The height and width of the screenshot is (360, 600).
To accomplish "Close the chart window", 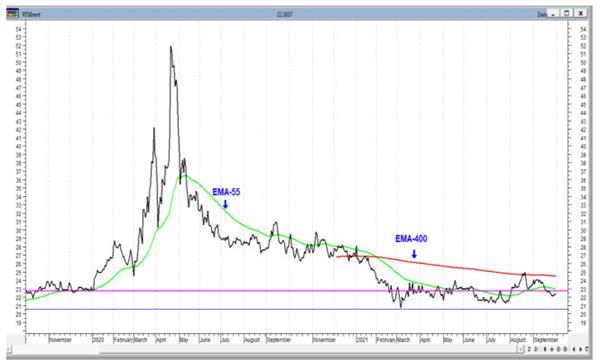I will 580,13.
